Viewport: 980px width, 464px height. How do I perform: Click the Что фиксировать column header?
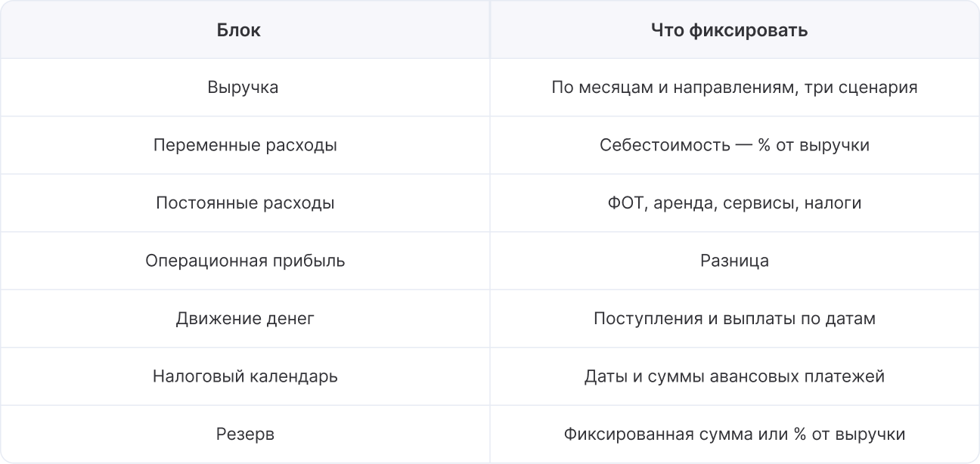[x=734, y=29]
